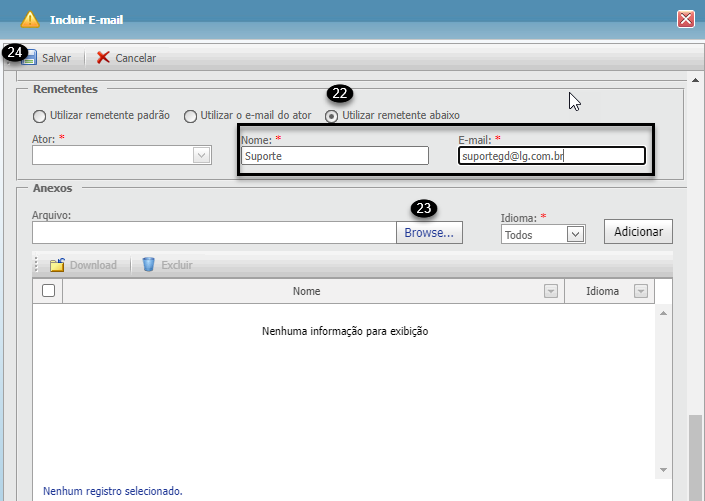Click the dialog vertical scrollbar thumb
This screenshot has width=705, height=501.
click(696, 458)
